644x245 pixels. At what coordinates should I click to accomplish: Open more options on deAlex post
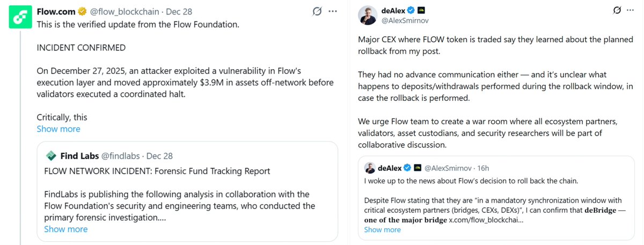tap(633, 10)
